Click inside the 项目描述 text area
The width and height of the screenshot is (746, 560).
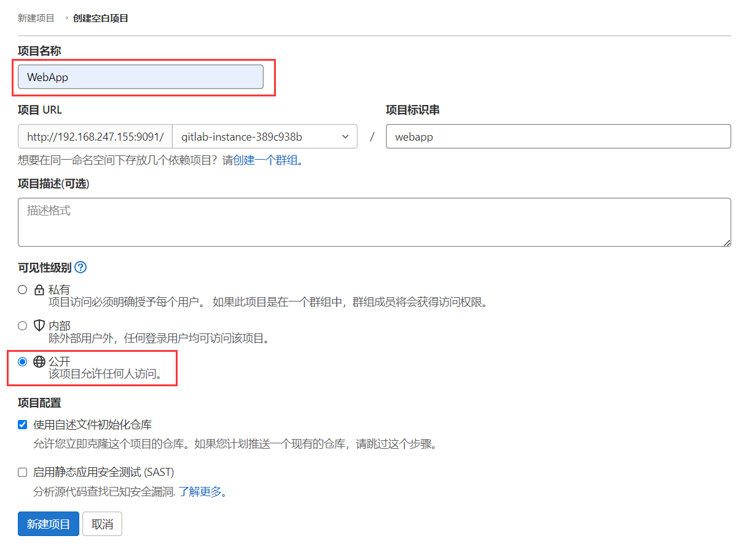(374, 222)
